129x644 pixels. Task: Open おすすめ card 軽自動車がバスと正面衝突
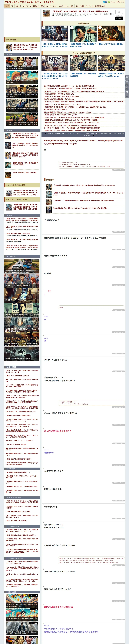click(x=22, y=266)
